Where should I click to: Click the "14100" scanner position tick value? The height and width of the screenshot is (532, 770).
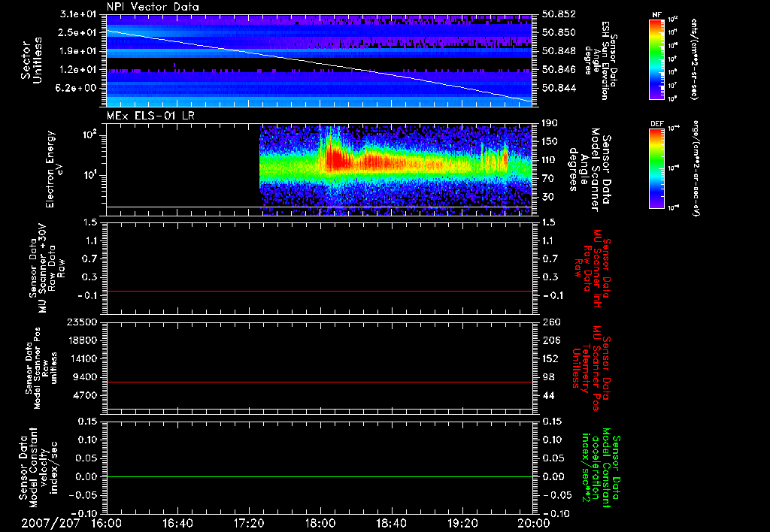pos(82,358)
